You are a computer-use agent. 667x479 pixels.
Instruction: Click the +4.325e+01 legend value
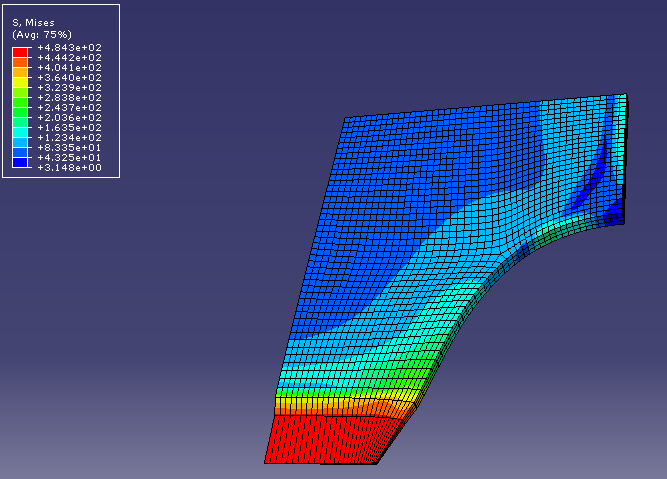click(x=70, y=157)
